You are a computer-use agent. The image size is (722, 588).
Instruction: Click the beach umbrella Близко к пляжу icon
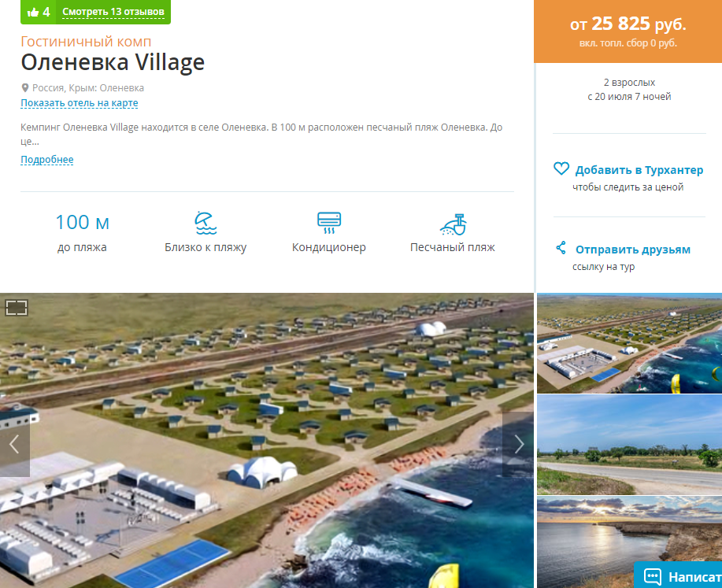[205, 223]
